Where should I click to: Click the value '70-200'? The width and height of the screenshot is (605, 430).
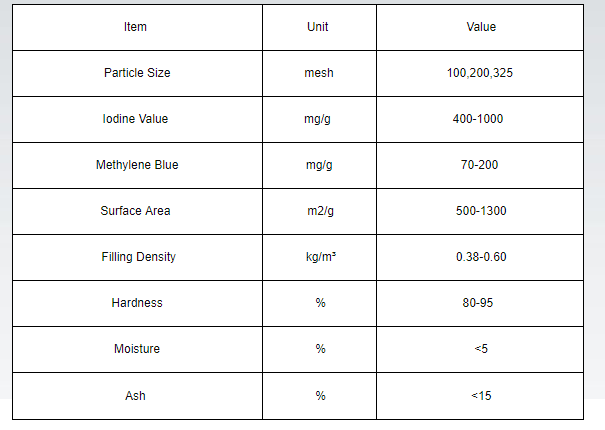tap(480, 165)
